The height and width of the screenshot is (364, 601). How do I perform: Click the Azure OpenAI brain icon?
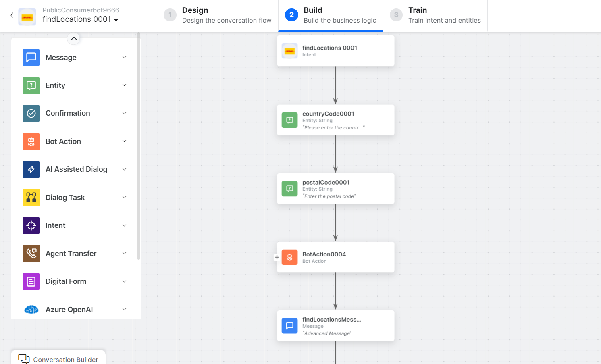click(x=31, y=310)
